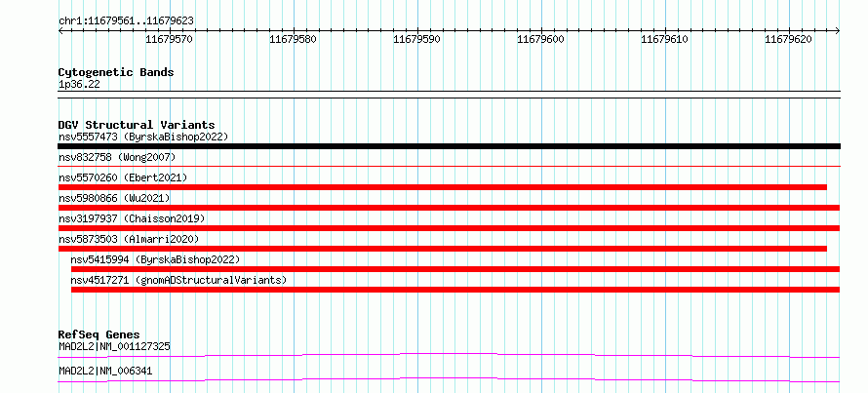Click the 11679590 ruler position label

point(416,40)
